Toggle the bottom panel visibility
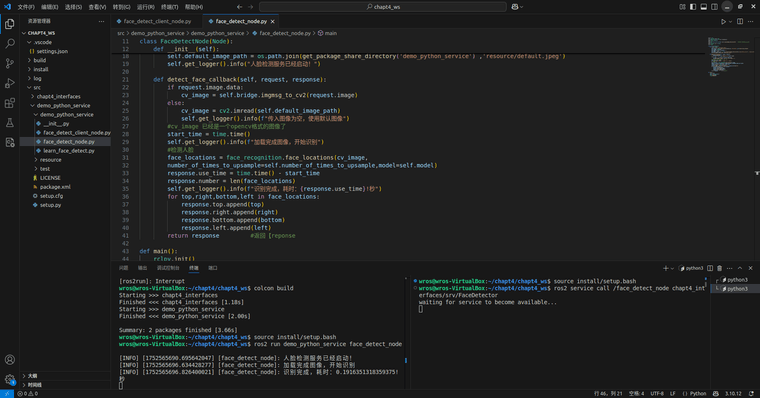This screenshot has height=398, width=760. [x=704, y=7]
